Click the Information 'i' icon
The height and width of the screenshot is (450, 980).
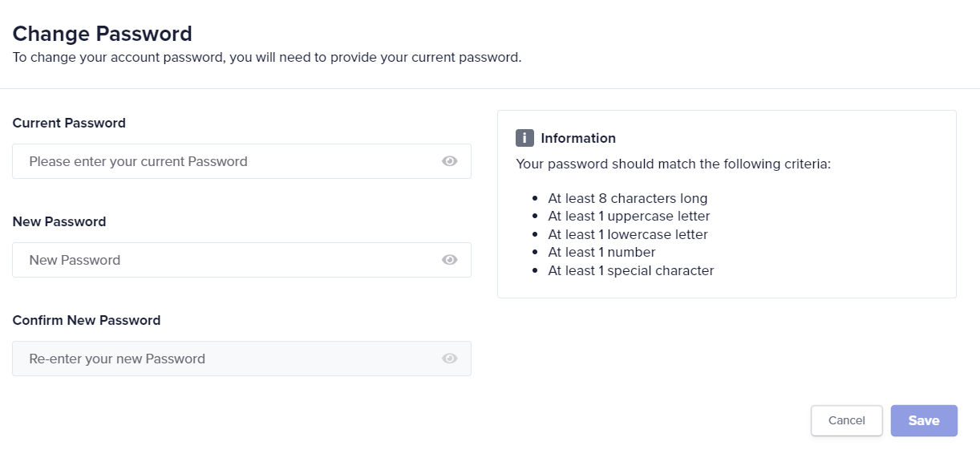tap(524, 138)
